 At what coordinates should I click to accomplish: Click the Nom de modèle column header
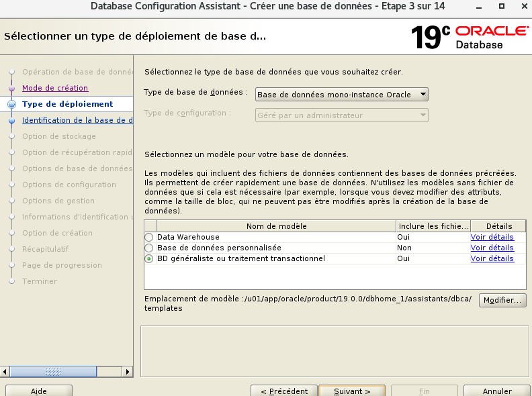tap(276, 226)
